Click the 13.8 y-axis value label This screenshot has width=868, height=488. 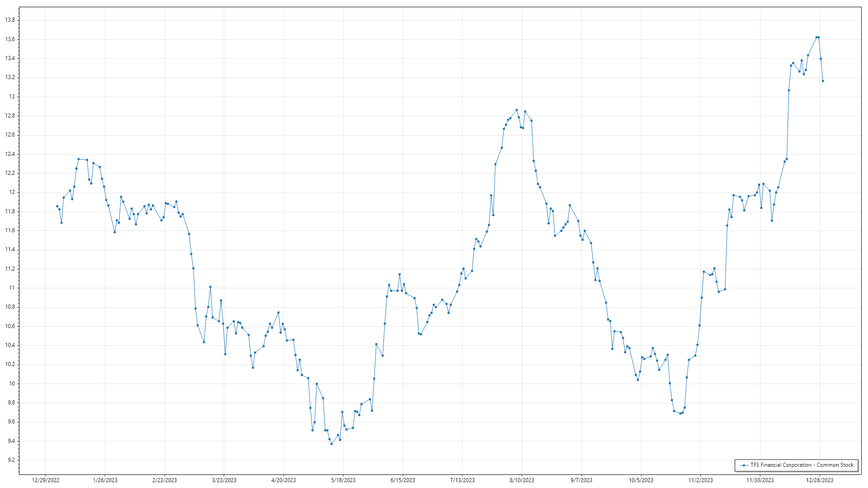click(x=10, y=20)
